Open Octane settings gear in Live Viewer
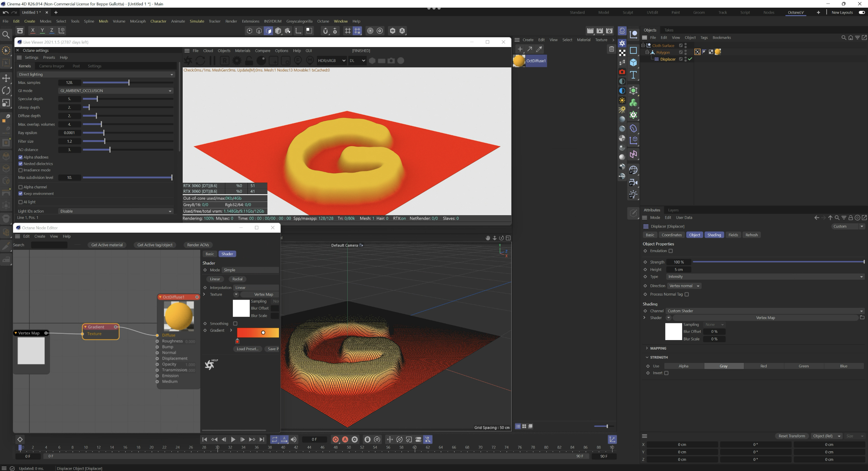 click(x=237, y=61)
